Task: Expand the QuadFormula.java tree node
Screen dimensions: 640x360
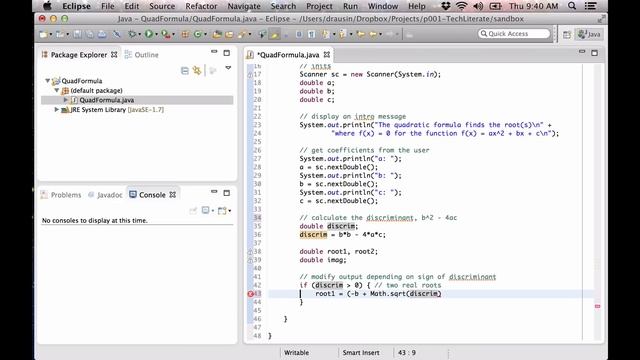Action: [66, 100]
